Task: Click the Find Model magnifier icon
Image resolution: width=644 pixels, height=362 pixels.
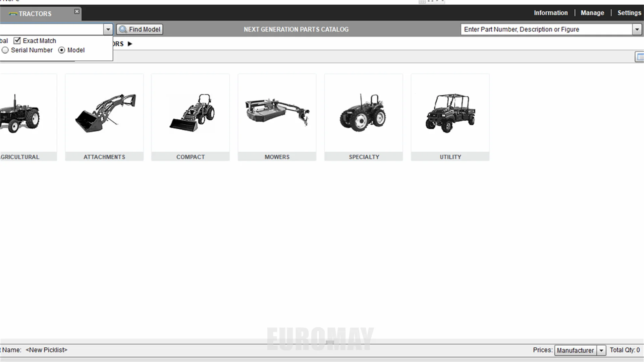Action: [123, 29]
